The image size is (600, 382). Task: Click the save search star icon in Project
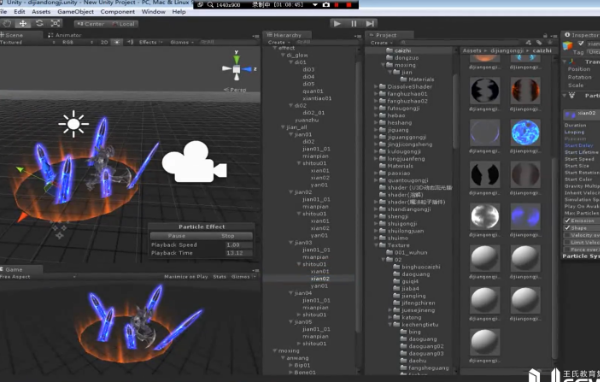pos(549,42)
